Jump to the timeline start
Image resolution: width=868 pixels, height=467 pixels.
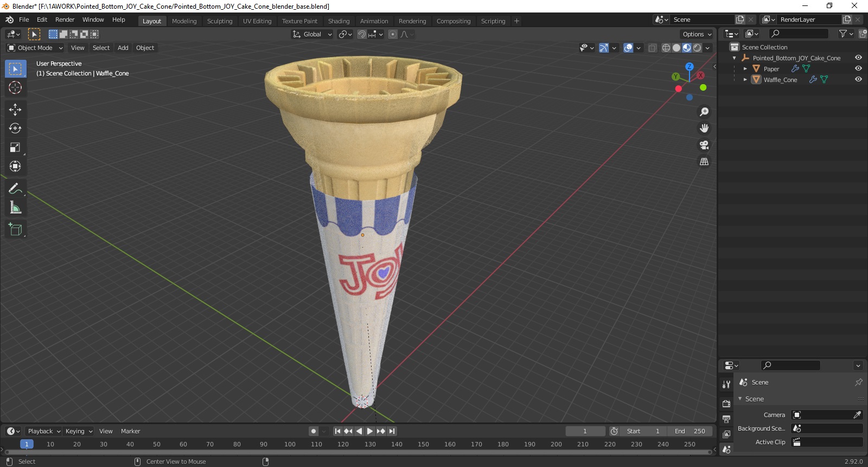coord(337,431)
